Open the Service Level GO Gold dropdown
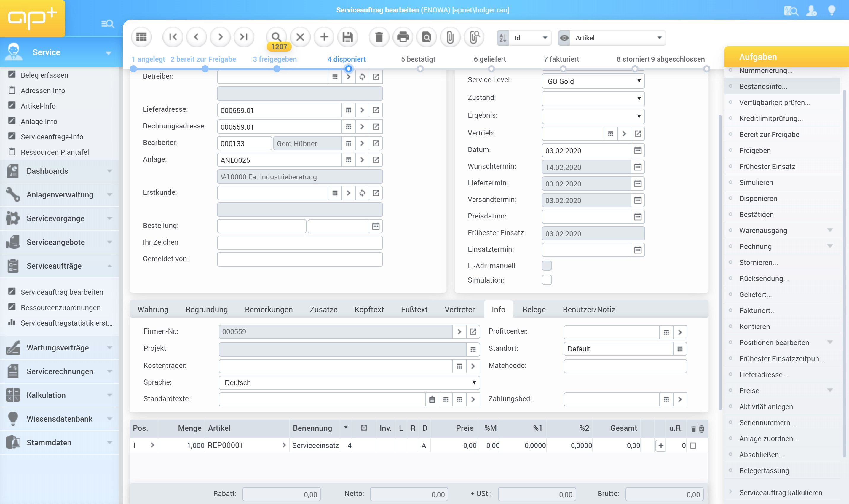The width and height of the screenshot is (849, 504). 593,81
